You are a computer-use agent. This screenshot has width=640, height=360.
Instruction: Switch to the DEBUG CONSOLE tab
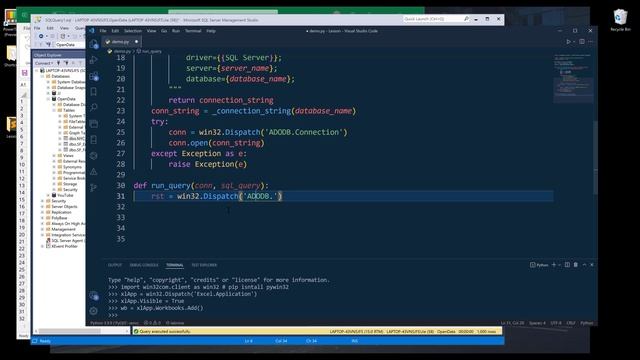[144, 265]
